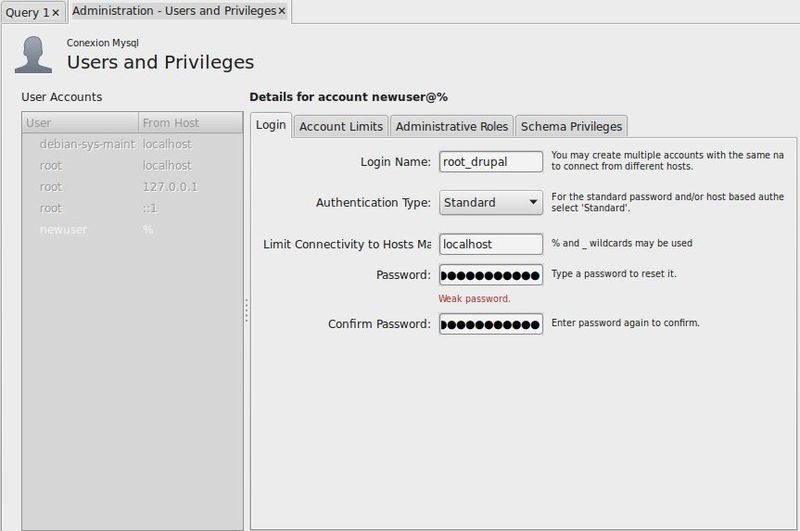The width and height of the screenshot is (800, 531).
Task: Click the 'User Accounts' section label
Action: point(62,97)
